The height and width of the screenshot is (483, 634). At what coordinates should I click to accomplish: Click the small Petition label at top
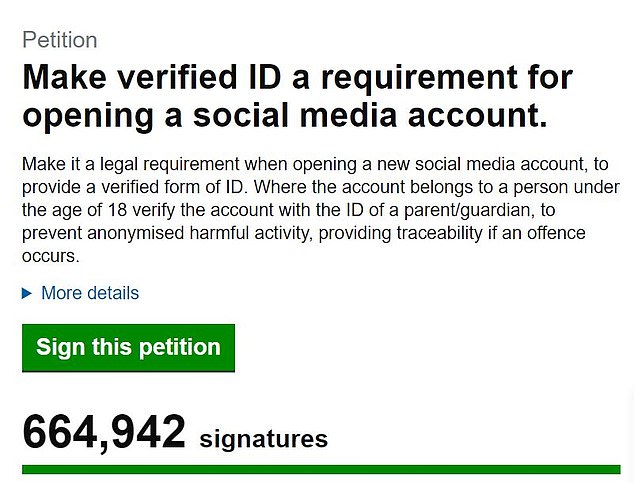click(59, 41)
